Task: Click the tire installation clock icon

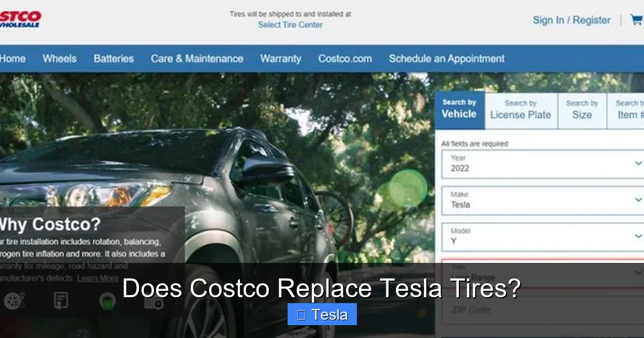Action: 153,300
